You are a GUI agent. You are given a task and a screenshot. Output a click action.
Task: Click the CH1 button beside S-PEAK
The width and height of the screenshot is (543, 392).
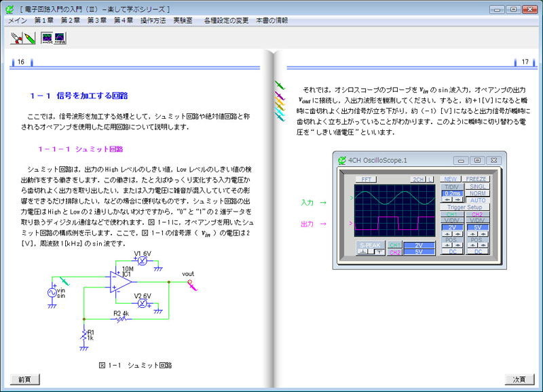394,245
